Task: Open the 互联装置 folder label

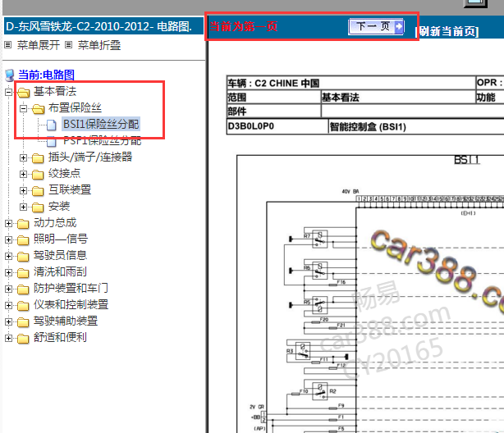Action: (70, 189)
